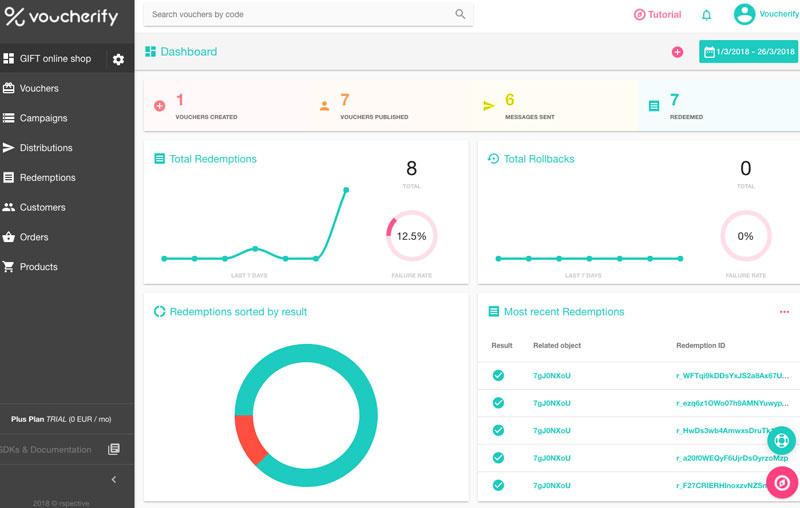Select GIFT online shop project
This screenshot has width=800, height=508.
54,59
